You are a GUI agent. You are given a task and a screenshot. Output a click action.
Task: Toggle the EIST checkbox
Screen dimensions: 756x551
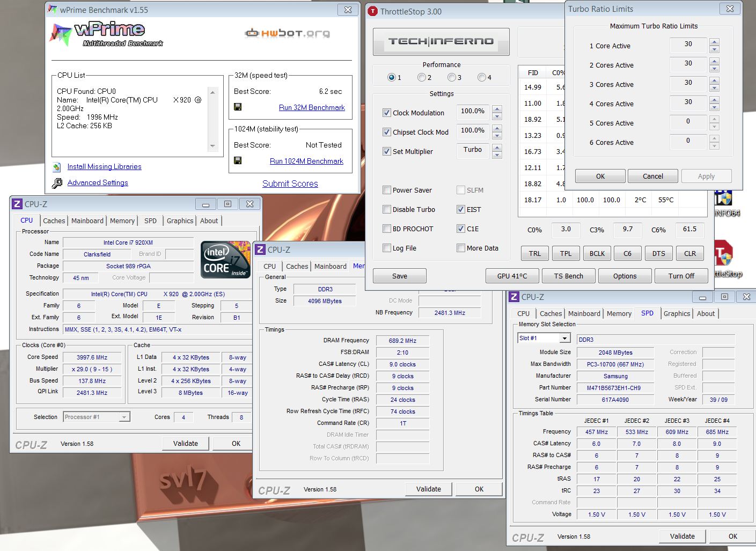[x=460, y=209]
